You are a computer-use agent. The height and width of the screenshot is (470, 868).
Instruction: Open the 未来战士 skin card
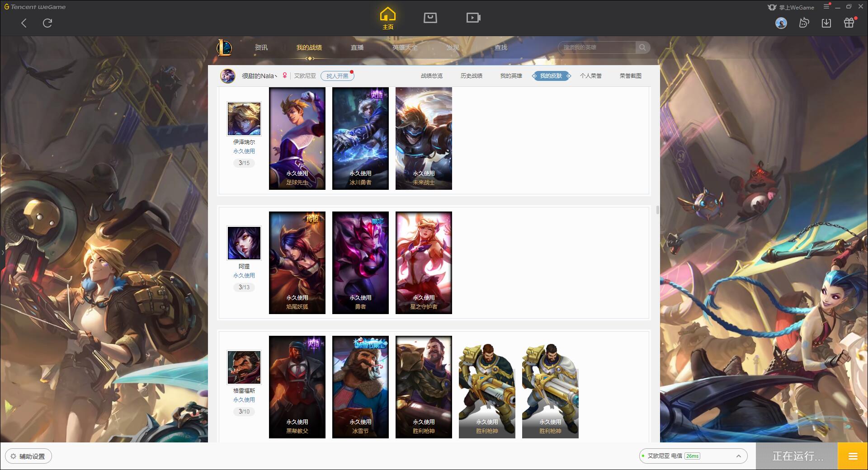click(424, 138)
